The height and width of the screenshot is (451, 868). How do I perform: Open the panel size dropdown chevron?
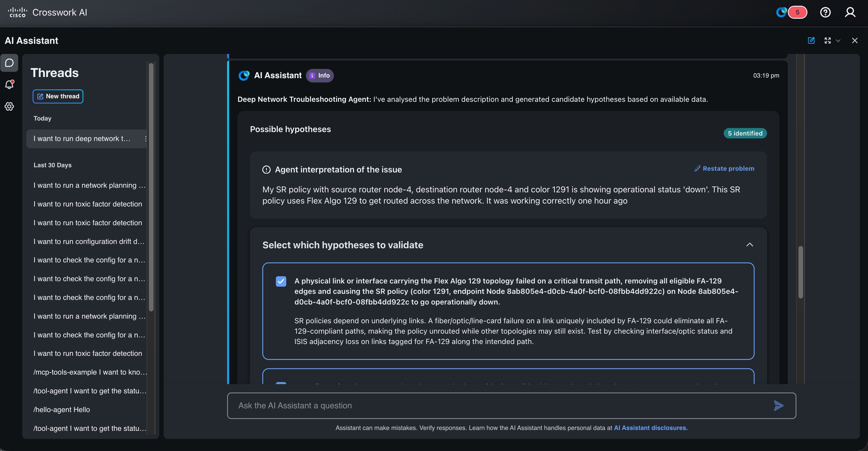[x=838, y=41]
